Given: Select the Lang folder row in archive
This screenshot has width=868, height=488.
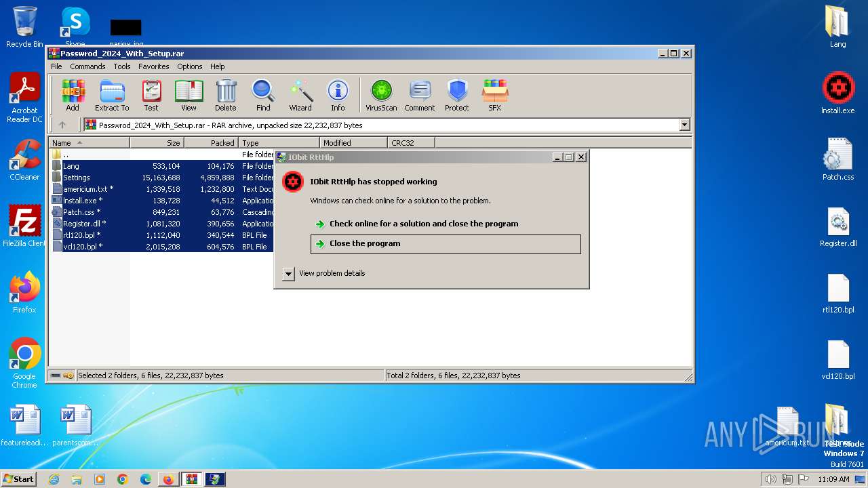Looking at the screenshot, I should [163, 166].
